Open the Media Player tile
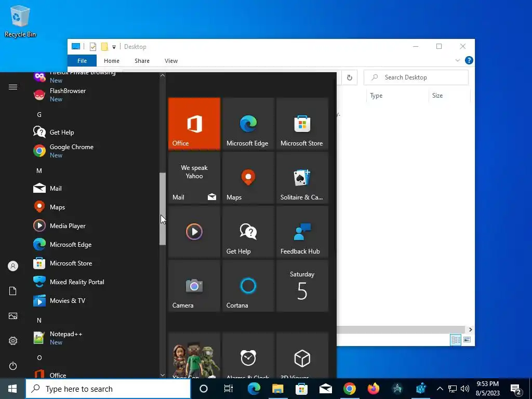The height and width of the screenshot is (399, 532). (194, 232)
